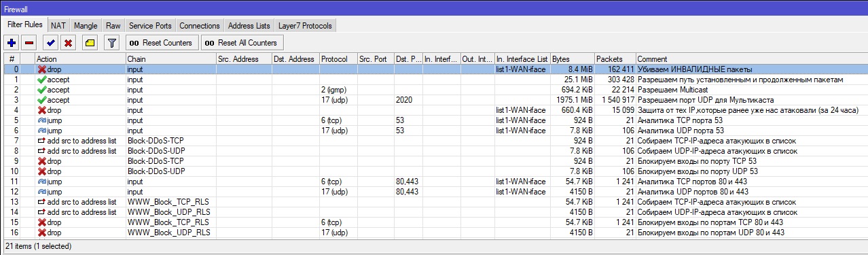
Task: Sort by Packets column header
Action: (615, 59)
